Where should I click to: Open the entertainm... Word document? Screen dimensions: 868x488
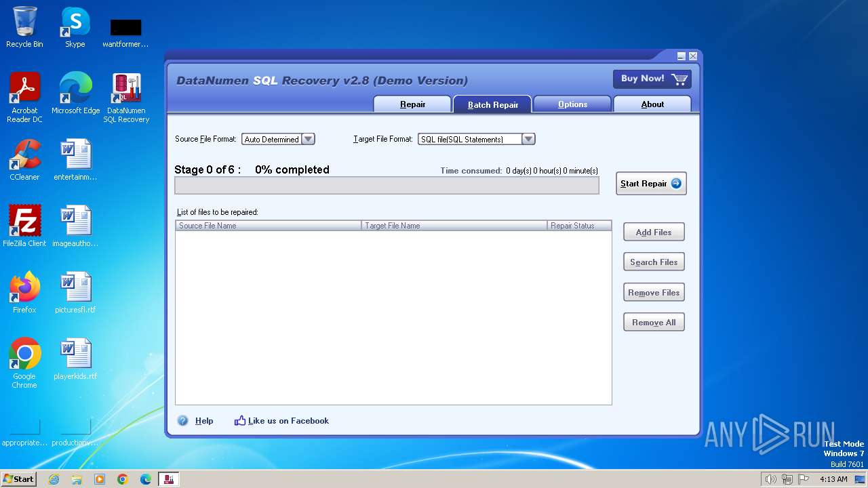(75, 160)
